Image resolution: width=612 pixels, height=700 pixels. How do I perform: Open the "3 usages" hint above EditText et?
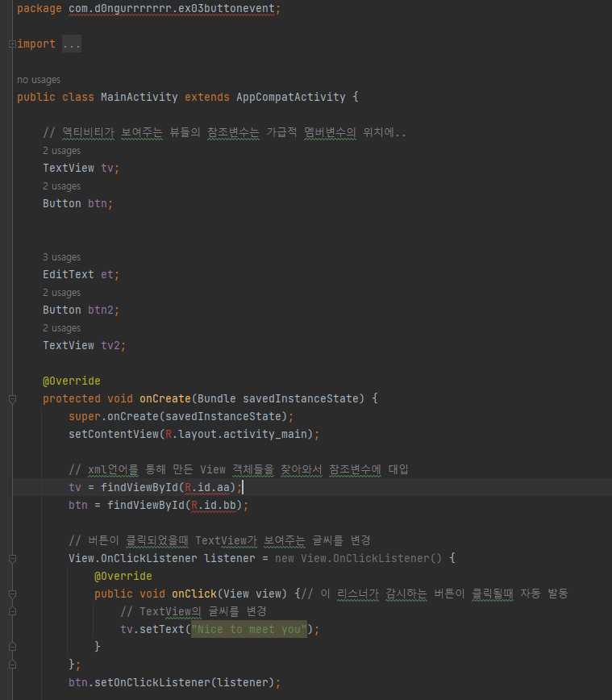point(61,257)
